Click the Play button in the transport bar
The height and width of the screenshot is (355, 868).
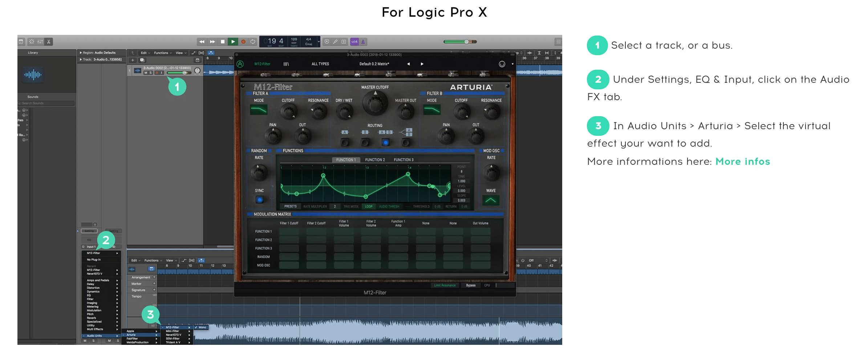[x=233, y=42]
